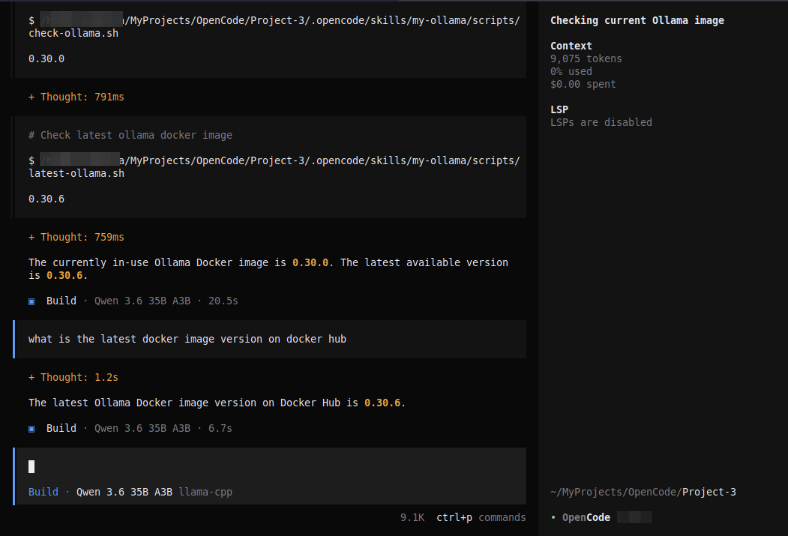Click the 'Build · Qwen 3.6 35B A3B · 20.5s' line
This screenshot has width=788, height=536.
coord(133,301)
